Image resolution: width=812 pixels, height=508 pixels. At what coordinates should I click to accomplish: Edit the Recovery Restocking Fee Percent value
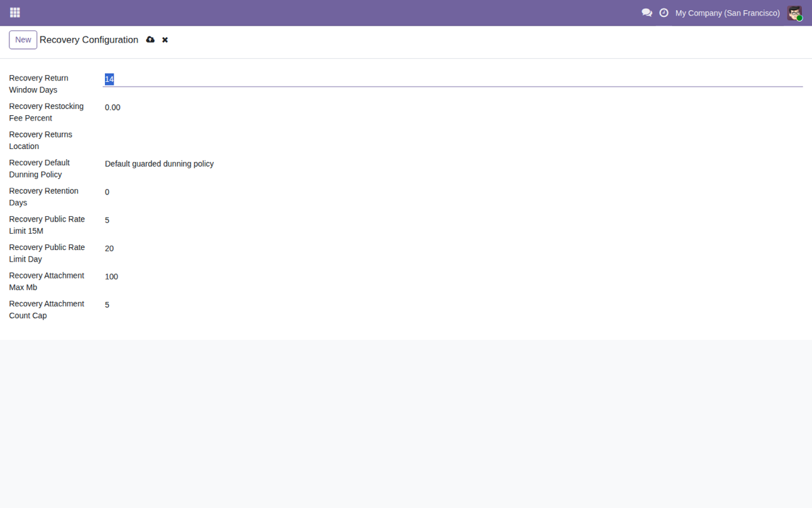coord(453,107)
